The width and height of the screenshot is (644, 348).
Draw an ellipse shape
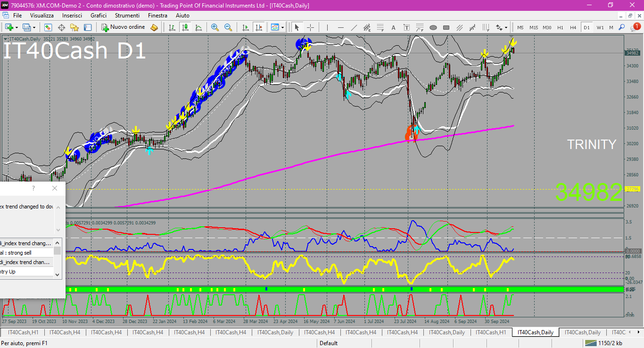[x=433, y=27]
